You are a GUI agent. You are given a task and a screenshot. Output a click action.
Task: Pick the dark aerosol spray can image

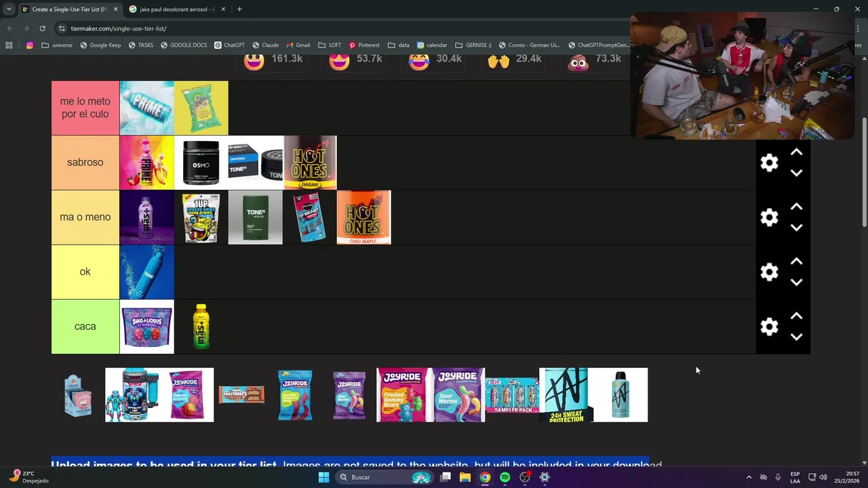(620, 395)
